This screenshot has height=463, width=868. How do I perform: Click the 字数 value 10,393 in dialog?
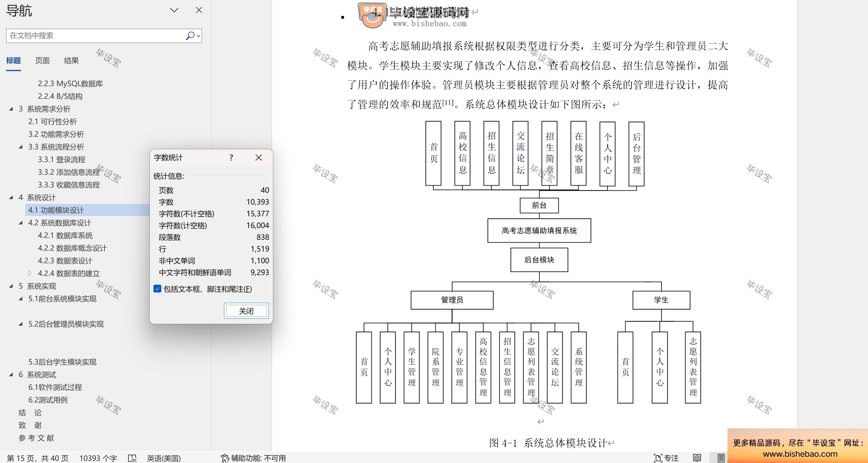point(257,202)
